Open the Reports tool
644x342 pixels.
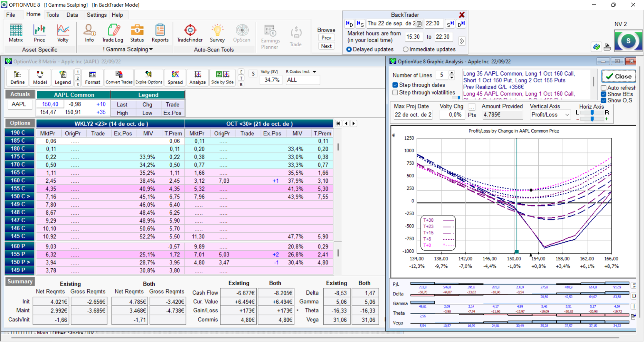[x=160, y=33]
